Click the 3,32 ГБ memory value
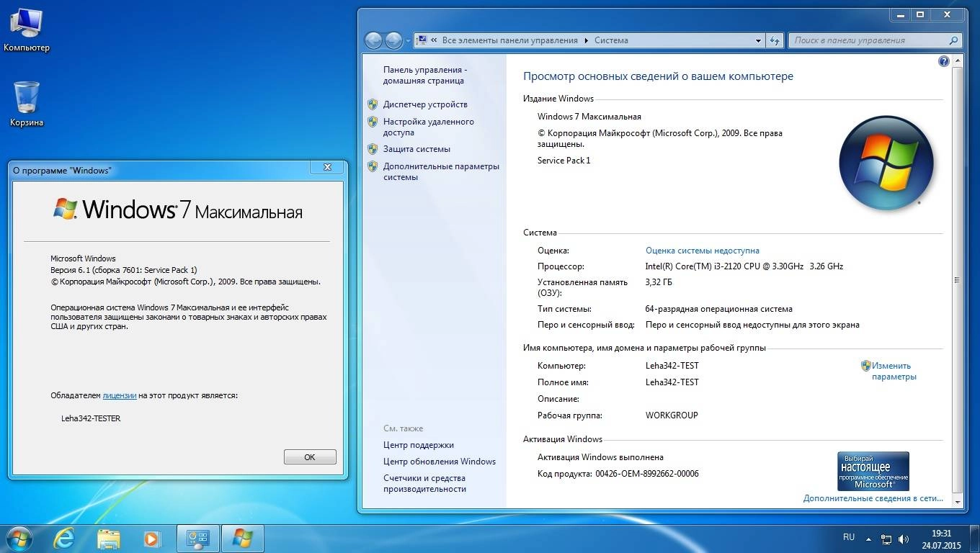This screenshot has height=553, width=980. (659, 282)
